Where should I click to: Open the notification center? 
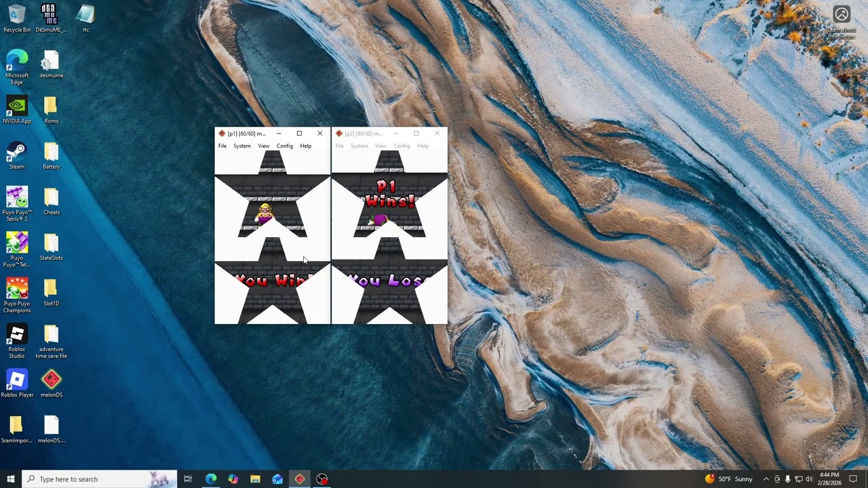tap(853, 479)
